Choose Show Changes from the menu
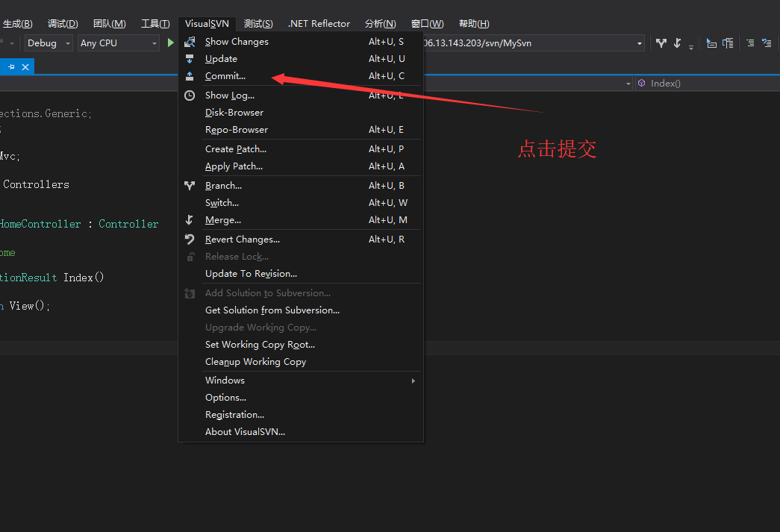This screenshot has width=780, height=532. coord(301,42)
